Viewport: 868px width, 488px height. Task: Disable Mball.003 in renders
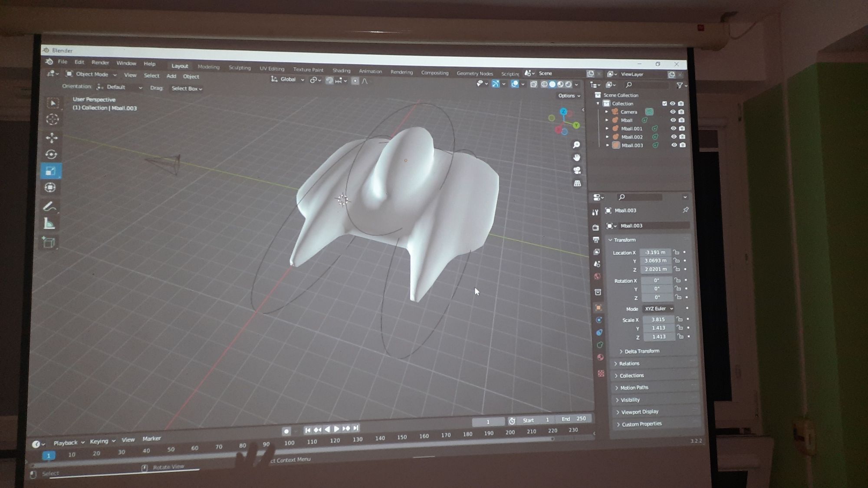click(683, 145)
